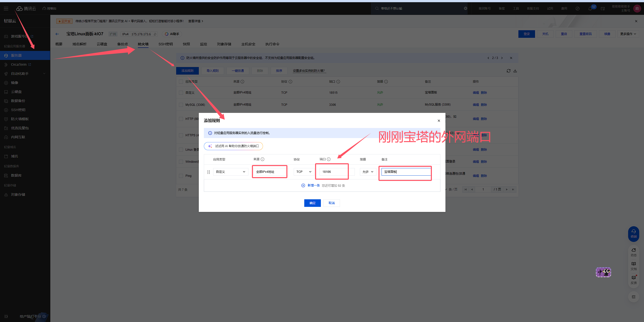
Task: Open 防火墙模板 in the left sidebar
Action: (x=20, y=119)
